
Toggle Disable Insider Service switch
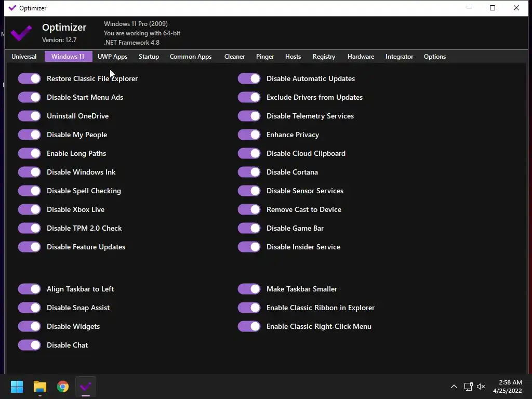249,247
